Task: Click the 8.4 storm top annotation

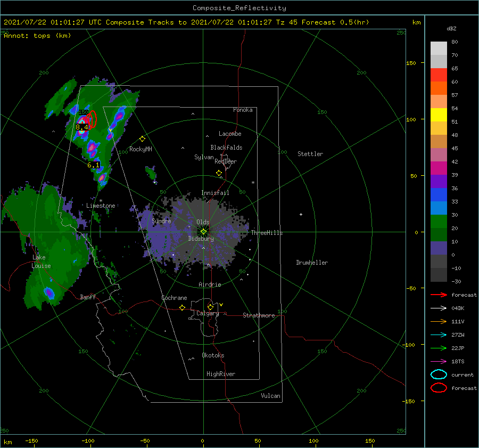Action: point(82,127)
